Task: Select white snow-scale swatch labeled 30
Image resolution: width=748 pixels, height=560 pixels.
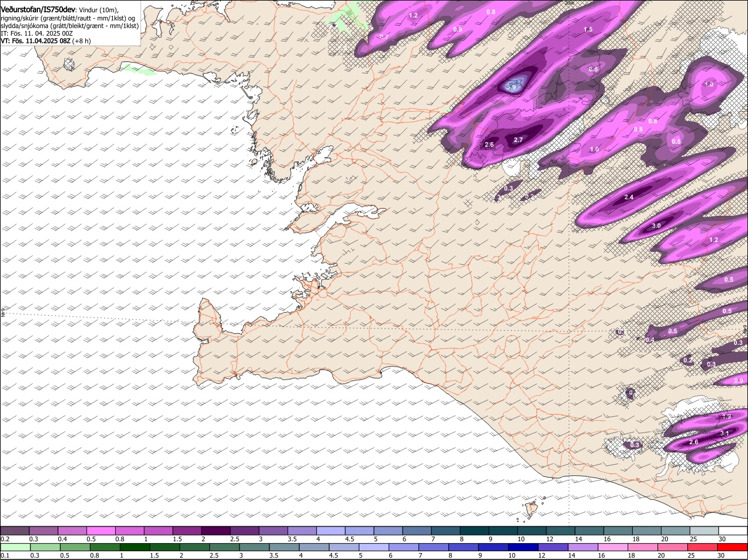Action: [x=732, y=530]
